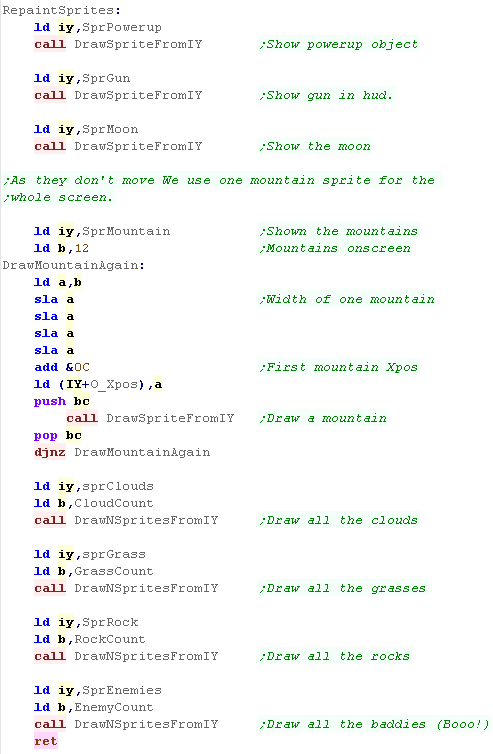The height and width of the screenshot is (754, 493).
Task: Click the djnz DrawMountainAgain jump target
Action: [x=142, y=452]
